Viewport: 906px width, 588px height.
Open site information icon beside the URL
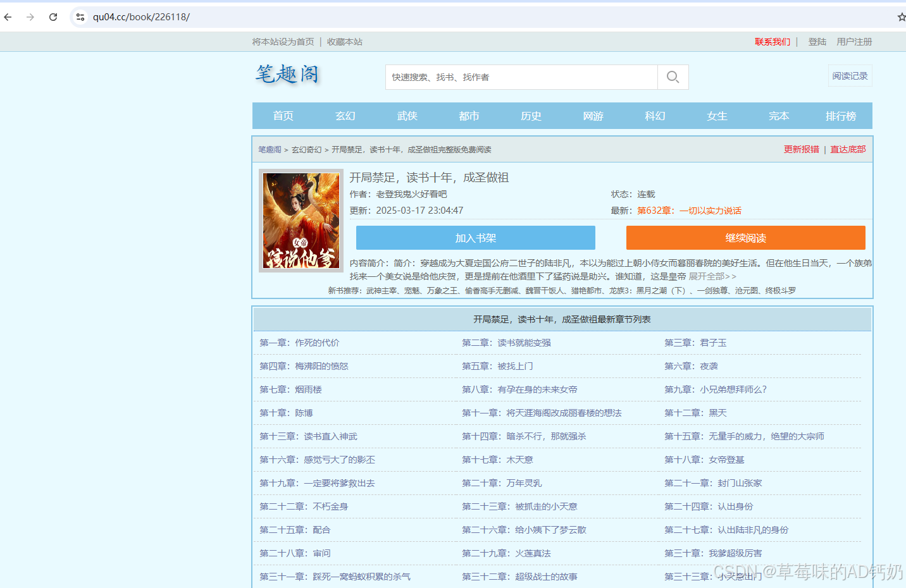[80, 17]
